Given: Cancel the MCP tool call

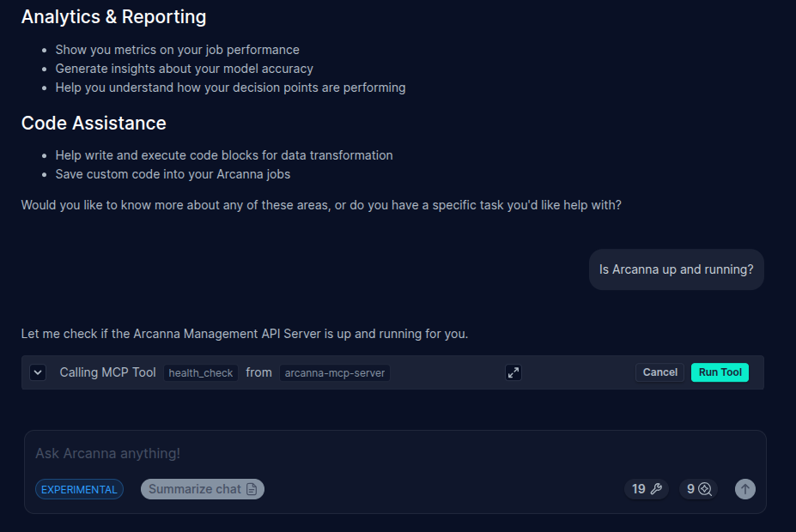Looking at the screenshot, I should click(x=659, y=372).
